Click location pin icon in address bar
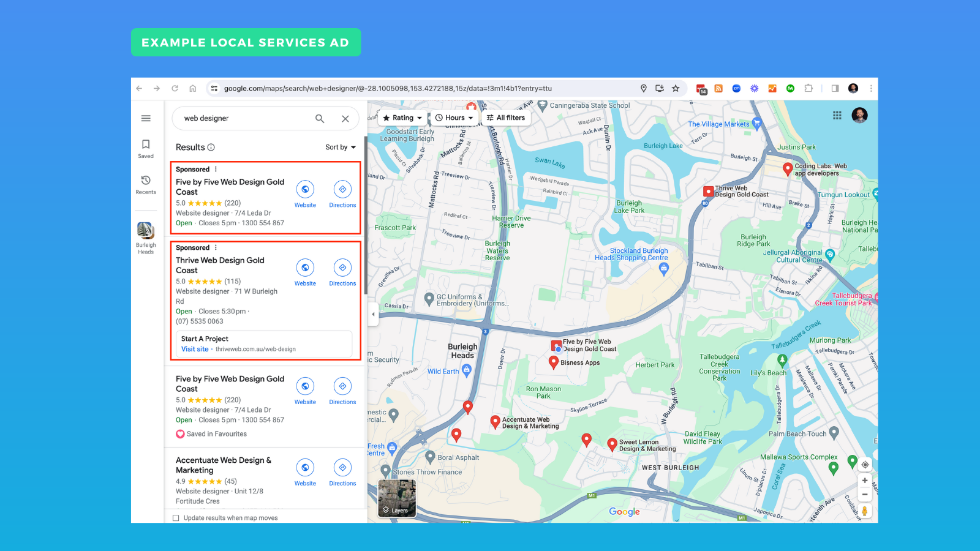This screenshot has height=551, width=980. click(644, 88)
